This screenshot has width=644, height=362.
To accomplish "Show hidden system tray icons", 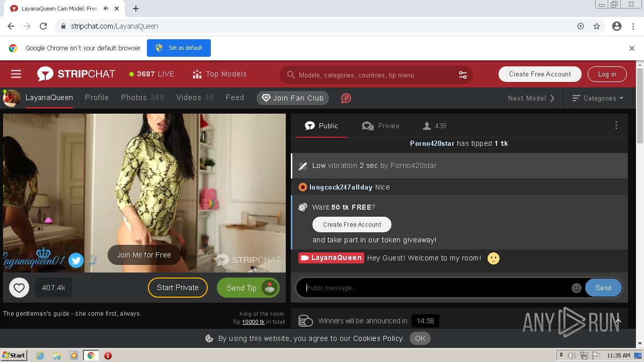I will 561,355.
